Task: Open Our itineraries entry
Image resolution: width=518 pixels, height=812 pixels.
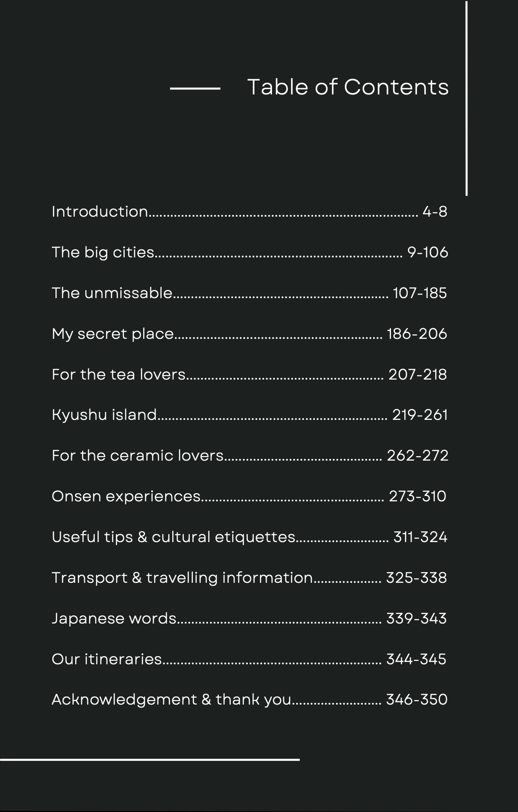Action: (x=107, y=659)
